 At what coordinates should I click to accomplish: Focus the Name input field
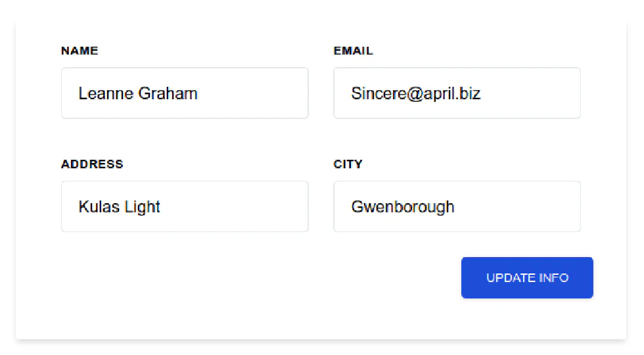[185, 93]
